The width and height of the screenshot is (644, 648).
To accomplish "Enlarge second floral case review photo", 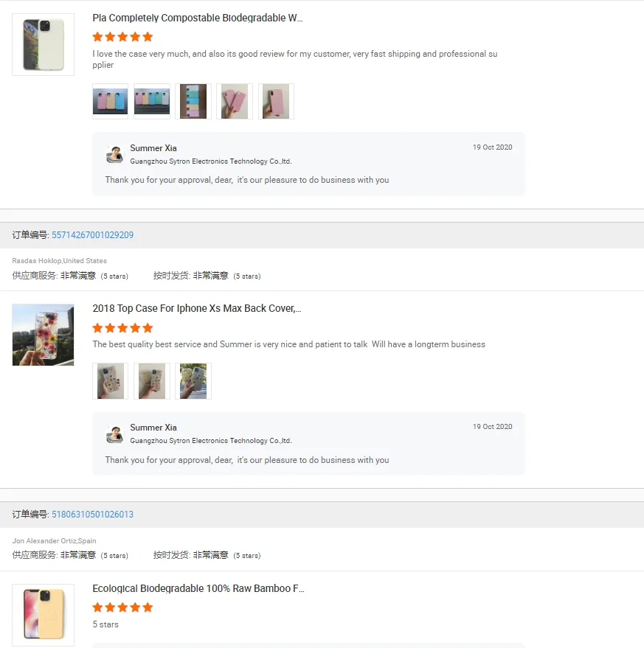I will [152, 381].
